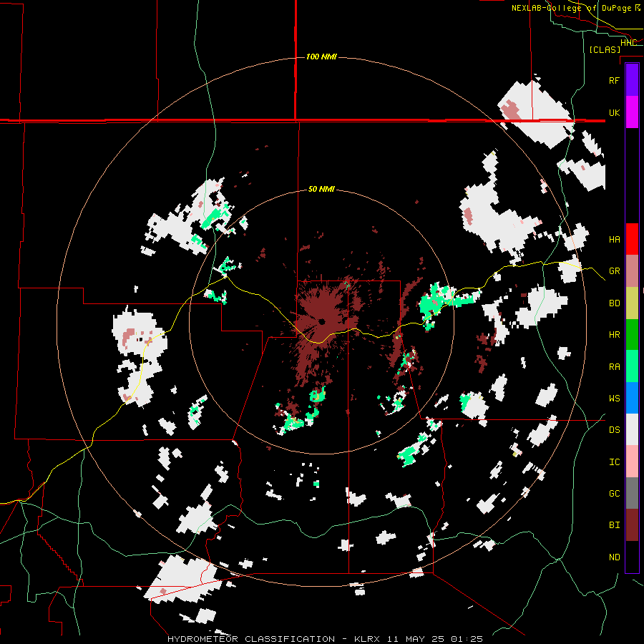This screenshot has height=644, width=644.
Task: Click the 50 NMI range ring label
Action: [321, 190]
